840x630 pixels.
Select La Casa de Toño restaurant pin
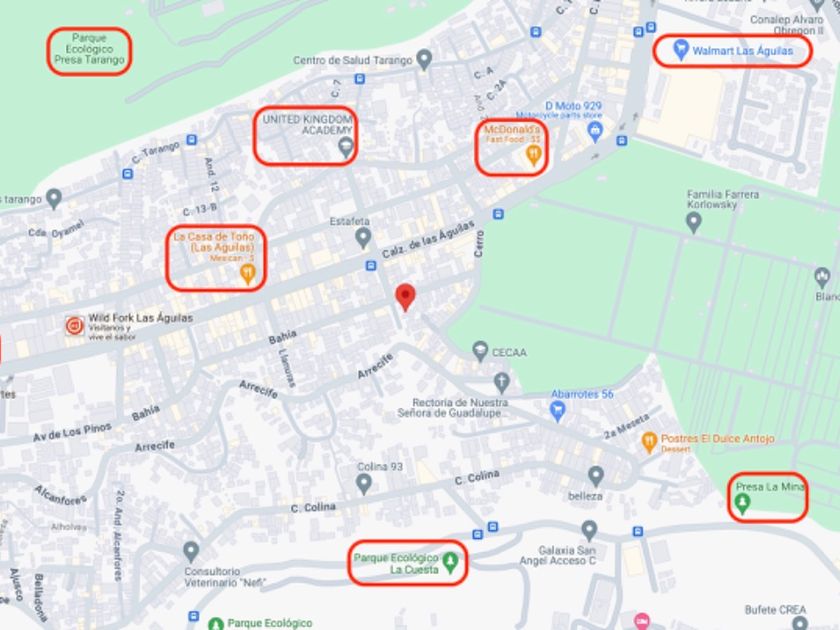tap(247, 274)
